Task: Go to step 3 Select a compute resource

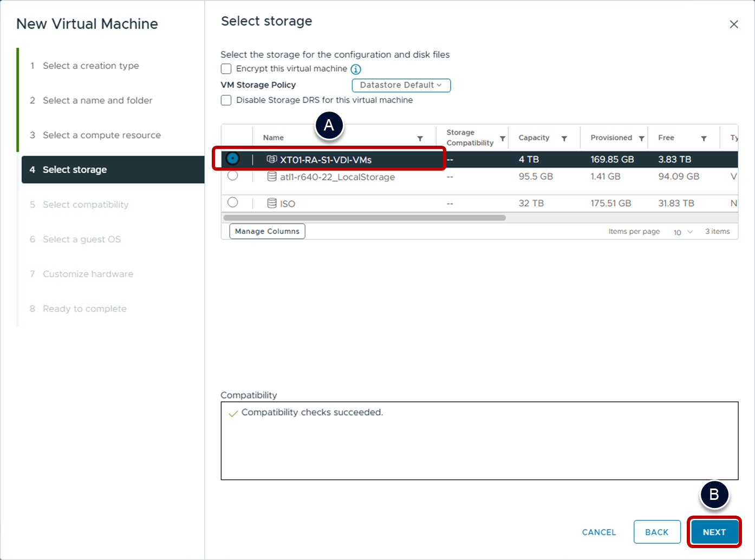Action: (101, 135)
